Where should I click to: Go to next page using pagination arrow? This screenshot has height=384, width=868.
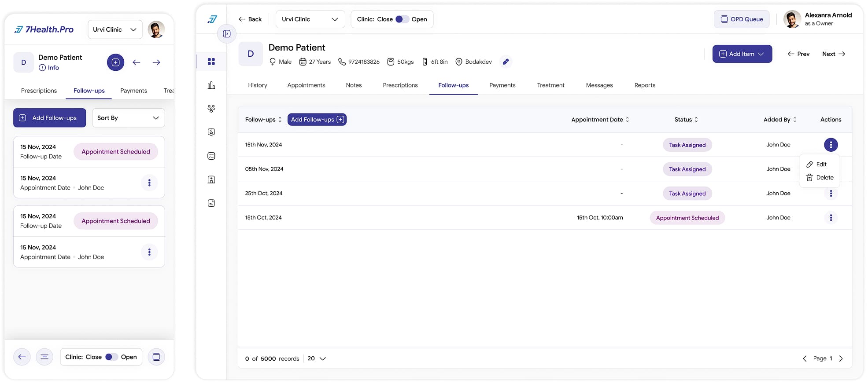tap(841, 358)
